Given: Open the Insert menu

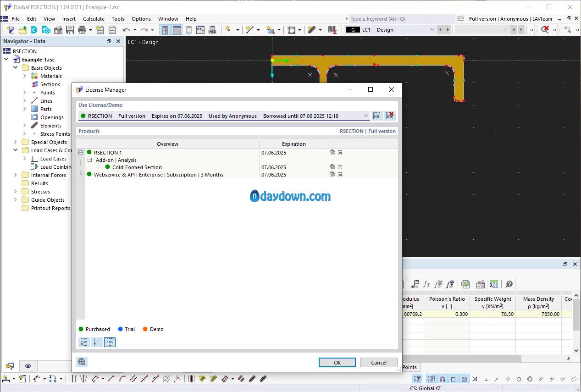Looking at the screenshot, I should click(69, 19).
